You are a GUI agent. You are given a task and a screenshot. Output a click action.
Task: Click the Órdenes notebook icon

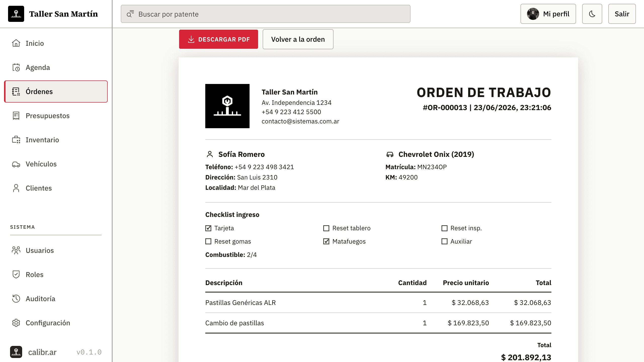[x=16, y=92]
